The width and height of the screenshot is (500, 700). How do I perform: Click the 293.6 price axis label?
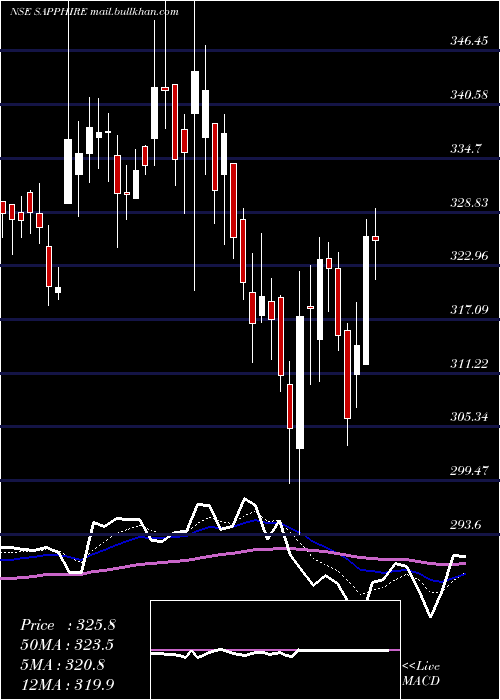point(466,525)
